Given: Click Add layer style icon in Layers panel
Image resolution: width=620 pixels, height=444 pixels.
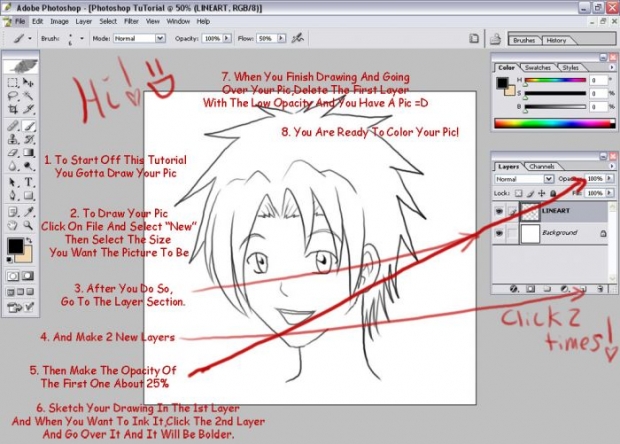Looking at the screenshot, I should 513,289.
